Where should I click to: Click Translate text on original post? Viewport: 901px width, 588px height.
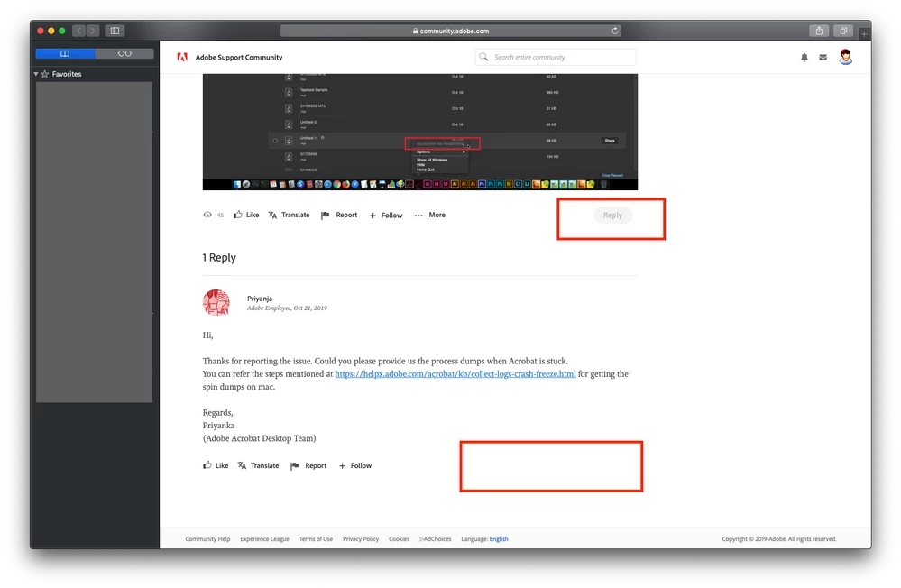[295, 215]
